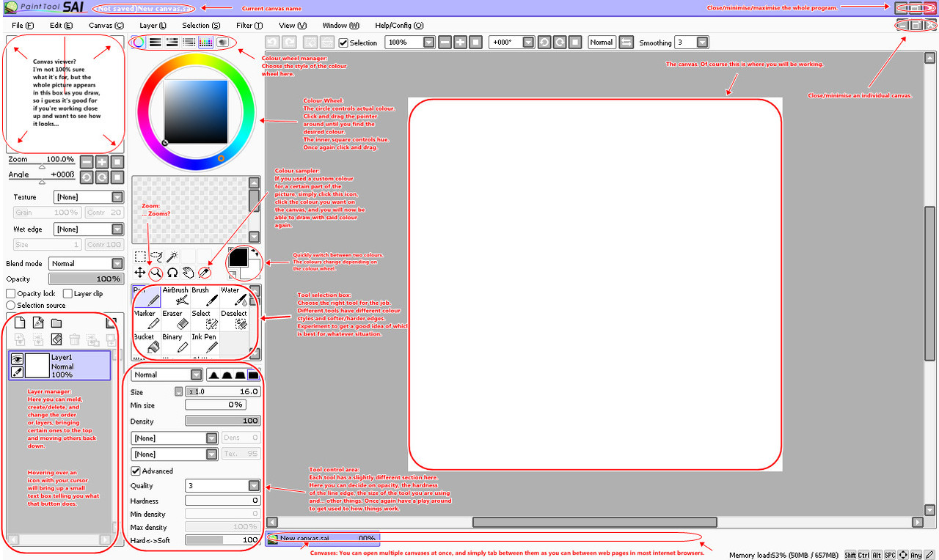Screen dimensions: 939x560
Task: Open the Canvas menu
Action: click(x=106, y=25)
